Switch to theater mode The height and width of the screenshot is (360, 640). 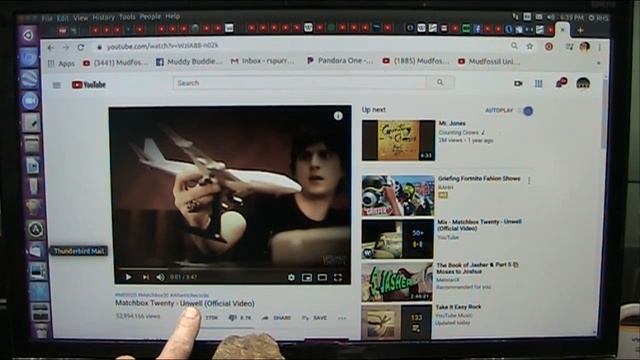[322, 278]
